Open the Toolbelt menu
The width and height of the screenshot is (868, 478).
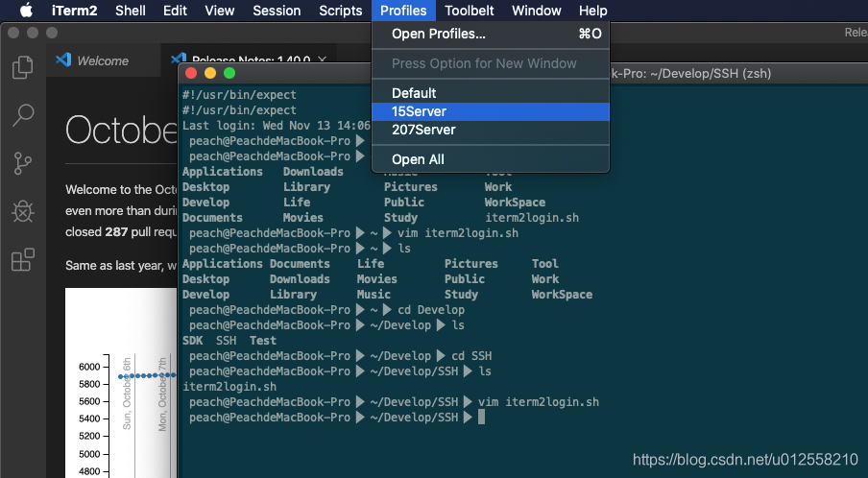470,11
